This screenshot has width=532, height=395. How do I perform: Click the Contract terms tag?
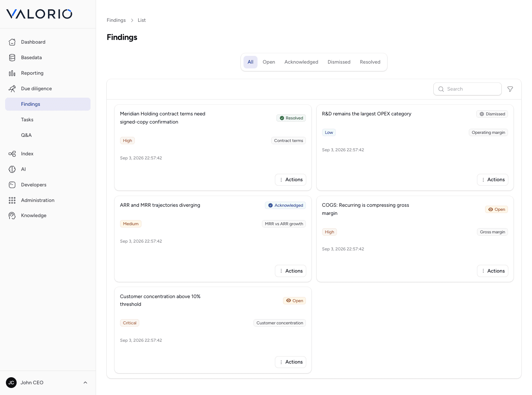pyautogui.click(x=289, y=141)
